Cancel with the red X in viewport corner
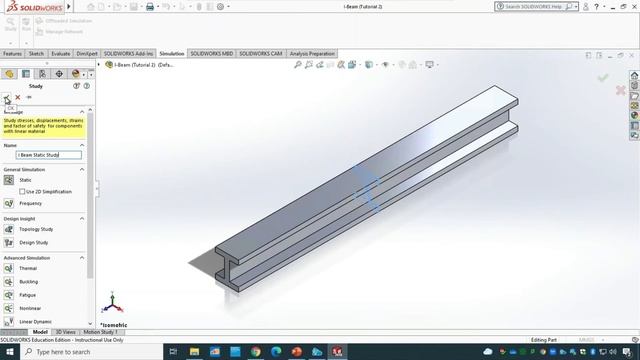The image size is (640, 360). (620, 90)
